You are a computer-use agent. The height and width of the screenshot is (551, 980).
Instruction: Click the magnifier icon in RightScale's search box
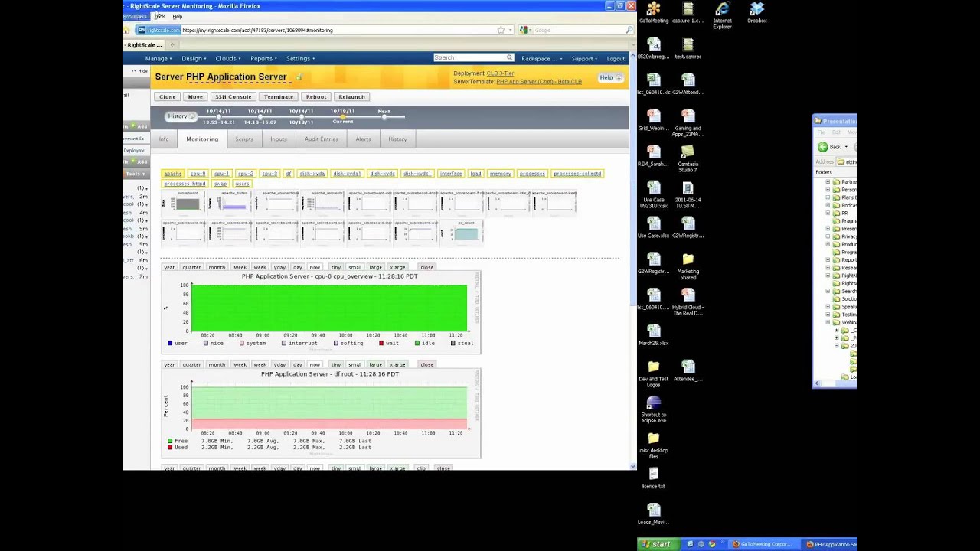[509, 57]
